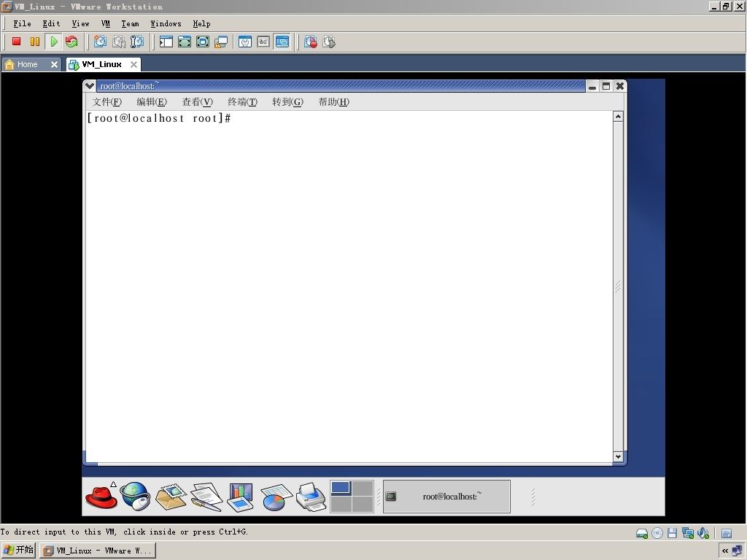Maximize the root@localhost terminal window
This screenshot has height=560, width=747.
click(x=606, y=86)
